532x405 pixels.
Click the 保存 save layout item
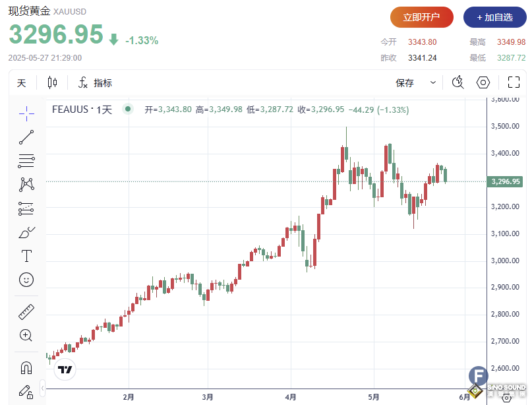click(x=405, y=82)
